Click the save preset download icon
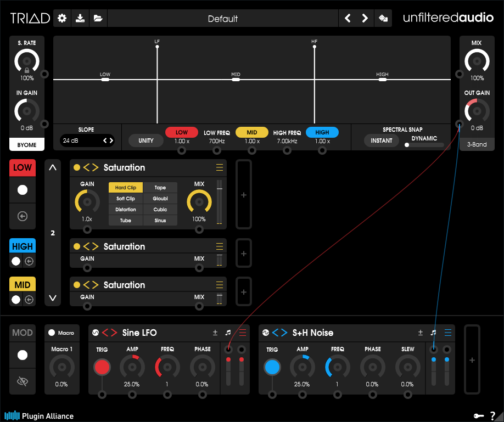Viewport: 504px width, 422px height. coord(80,18)
